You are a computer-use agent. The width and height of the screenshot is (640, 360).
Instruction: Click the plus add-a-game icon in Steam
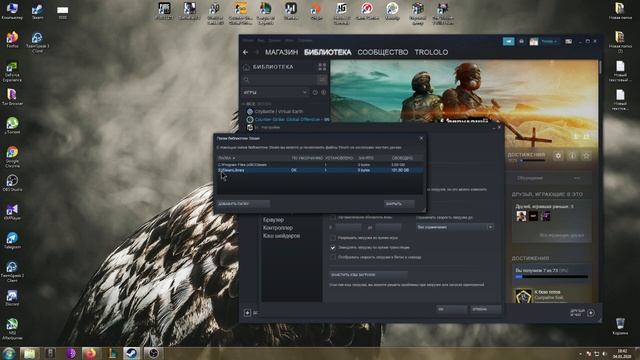pyautogui.click(x=247, y=313)
